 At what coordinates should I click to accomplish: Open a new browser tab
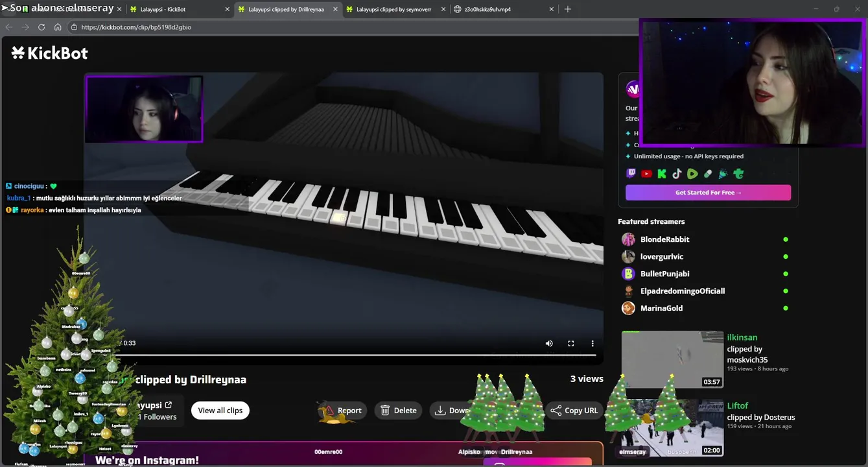(568, 9)
